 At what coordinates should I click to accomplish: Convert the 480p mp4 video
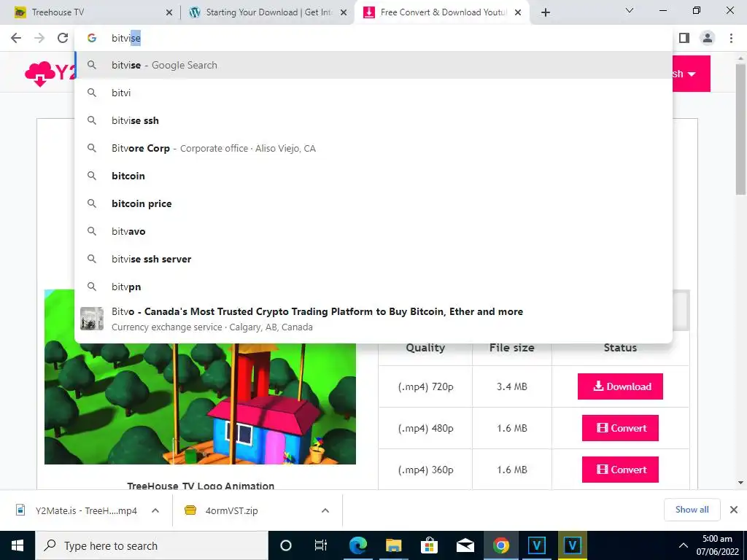click(620, 427)
